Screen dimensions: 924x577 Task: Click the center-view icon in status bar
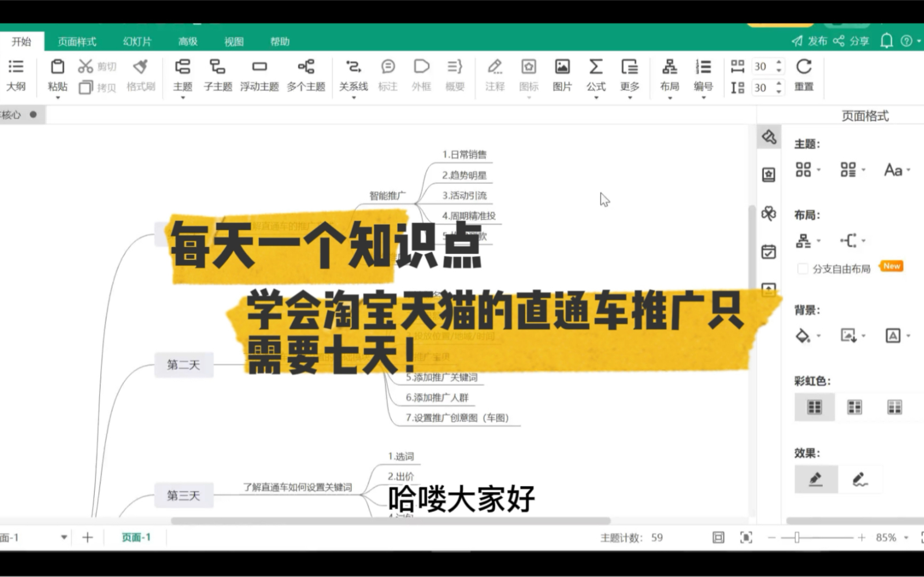click(746, 538)
